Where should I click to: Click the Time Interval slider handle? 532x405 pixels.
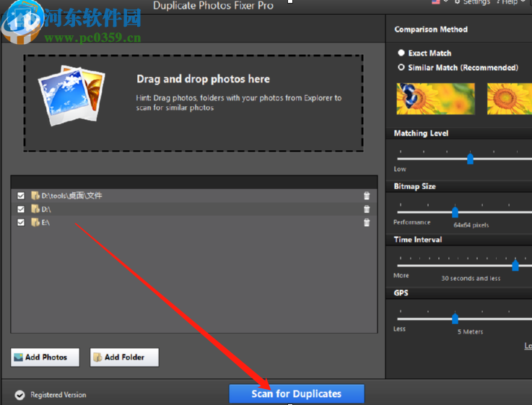pos(515,265)
